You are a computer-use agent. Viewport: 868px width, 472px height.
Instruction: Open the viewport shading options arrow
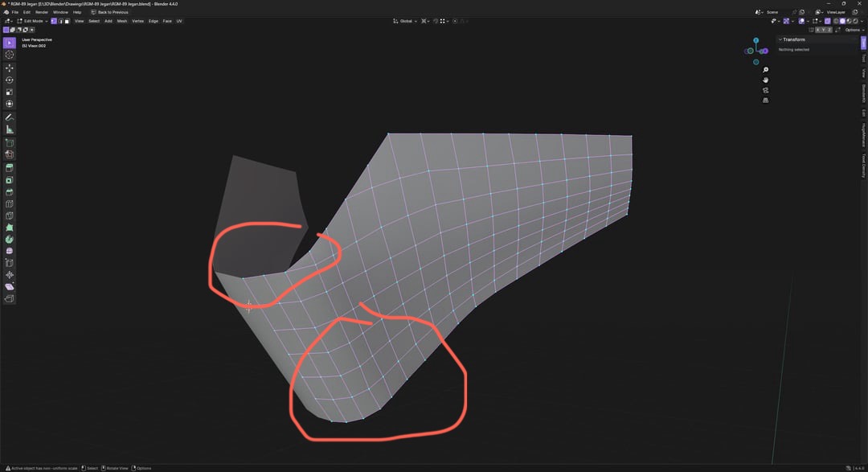pyautogui.click(x=862, y=21)
